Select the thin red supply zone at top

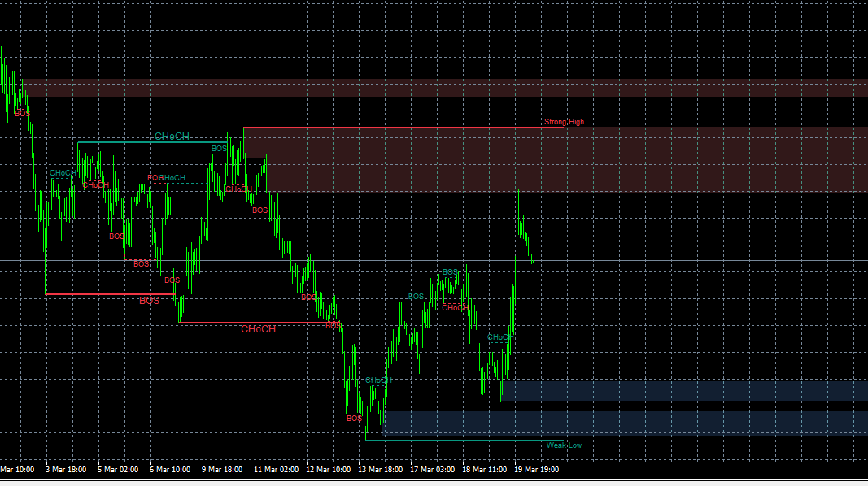point(445,88)
